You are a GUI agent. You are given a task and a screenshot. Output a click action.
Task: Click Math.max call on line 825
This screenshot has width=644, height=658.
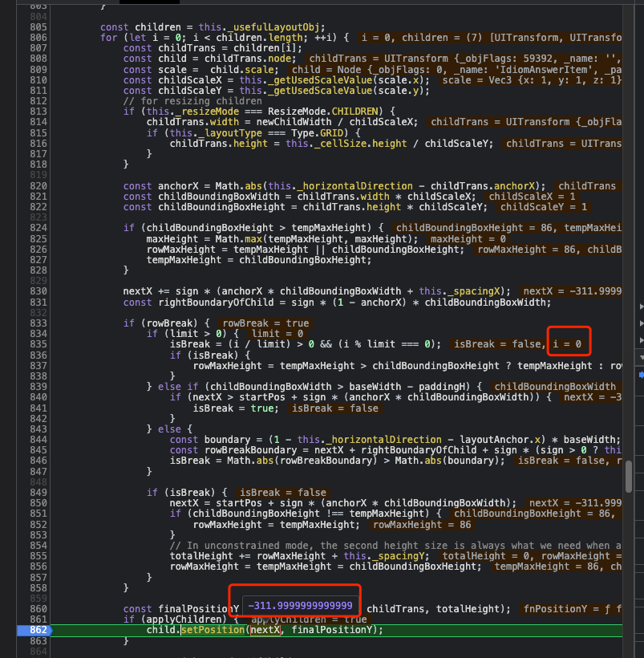coord(239,239)
